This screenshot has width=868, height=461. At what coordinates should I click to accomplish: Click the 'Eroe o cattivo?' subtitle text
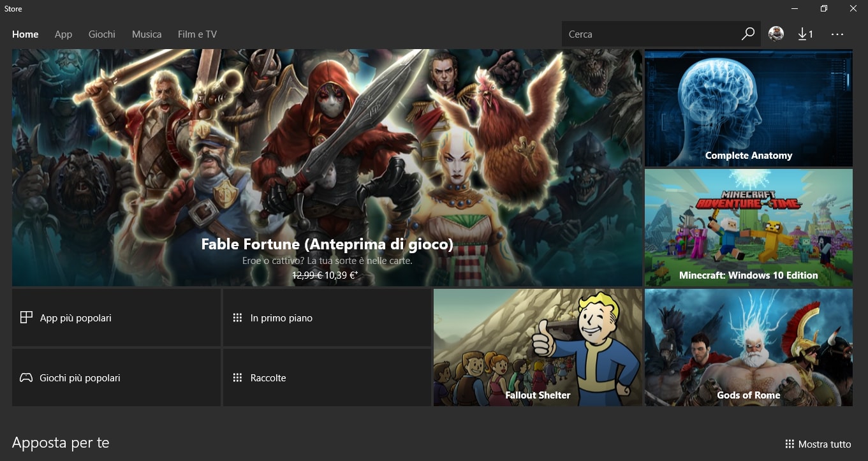click(327, 261)
